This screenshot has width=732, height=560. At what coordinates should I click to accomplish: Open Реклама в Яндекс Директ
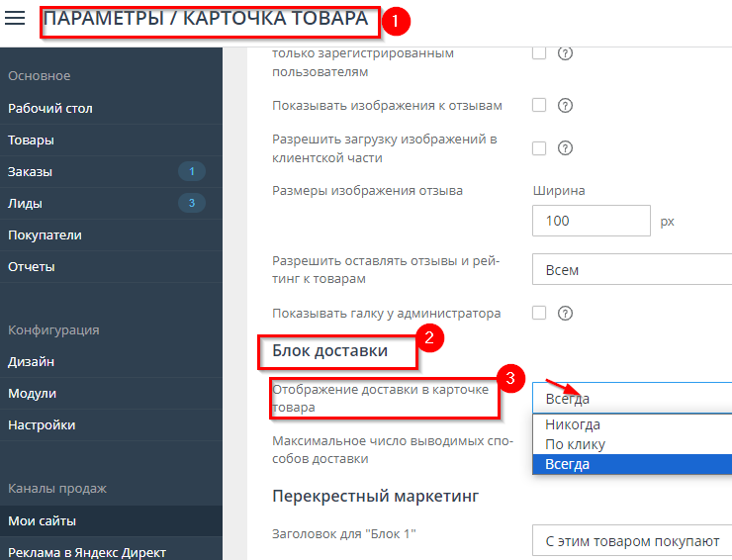pyautogui.click(x=87, y=552)
